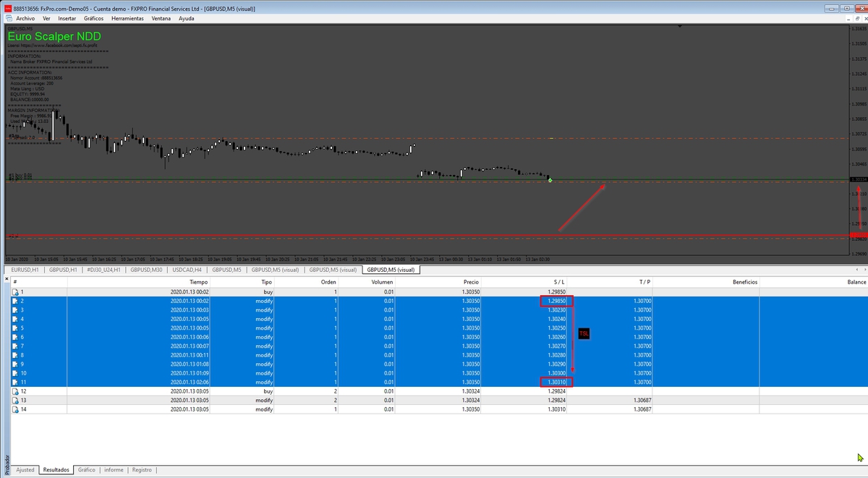Viewport: 868px width, 478px height.
Task: Sort by the Balance column header
Action: pyautogui.click(x=814, y=282)
